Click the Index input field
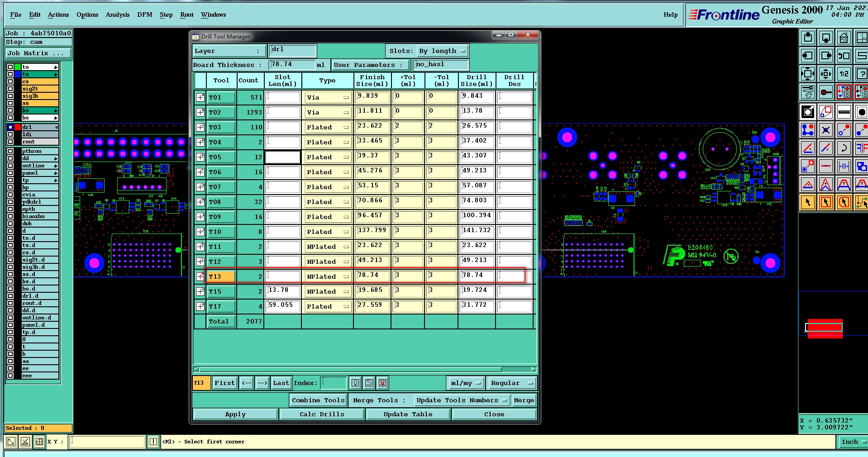The width and height of the screenshot is (868, 457). (334, 383)
